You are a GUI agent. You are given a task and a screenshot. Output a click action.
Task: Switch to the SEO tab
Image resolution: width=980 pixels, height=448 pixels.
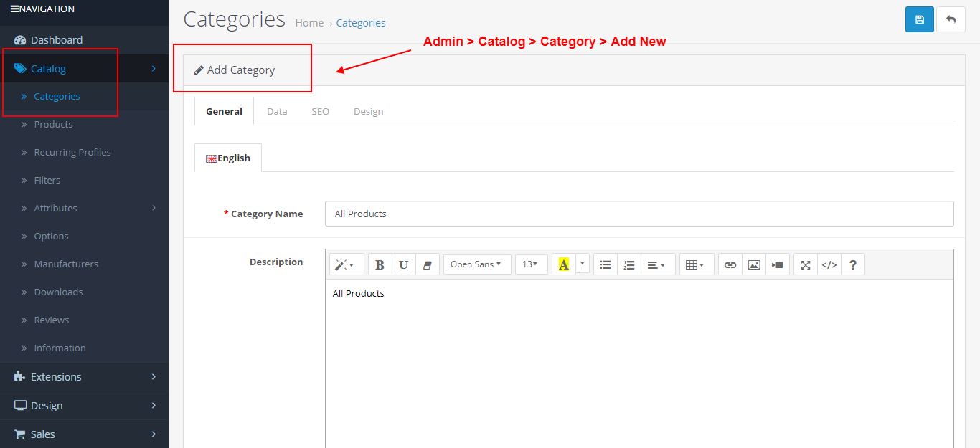[x=320, y=112]
